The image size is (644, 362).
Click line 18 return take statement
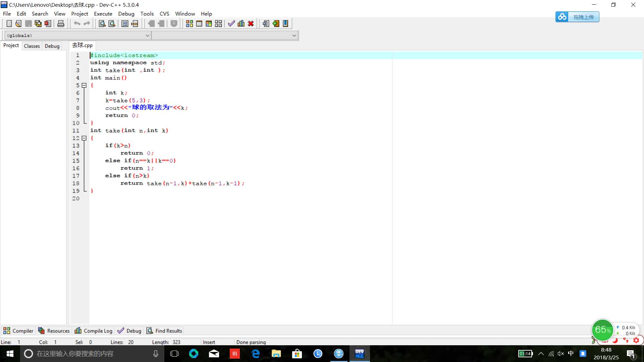[x=182, y=183]
